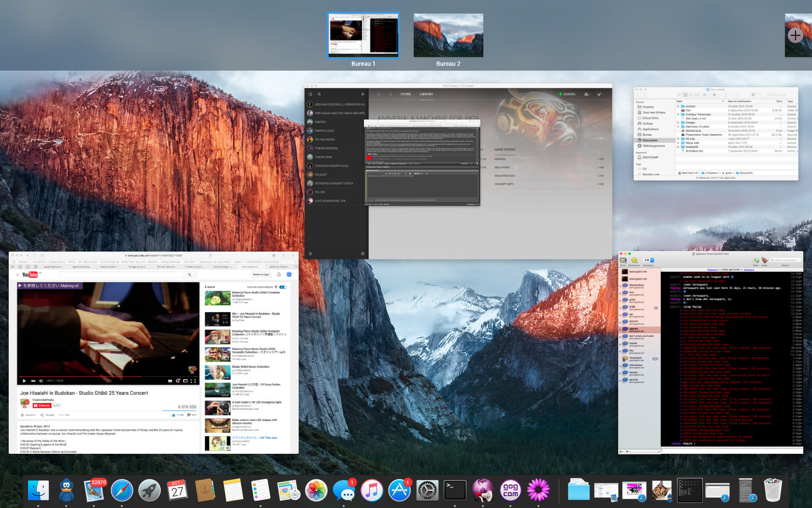Image resolution: width=812 pixels, height=508 pixels.
Task: Expand the PS Vita folder triangle
Action: [x=678, y=139]
